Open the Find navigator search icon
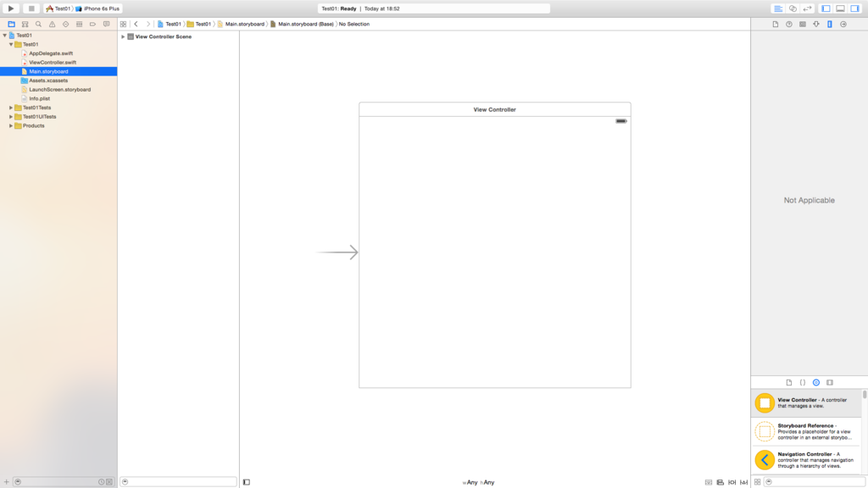The width and height of the screenshot is (868, 488). point(38,24)
